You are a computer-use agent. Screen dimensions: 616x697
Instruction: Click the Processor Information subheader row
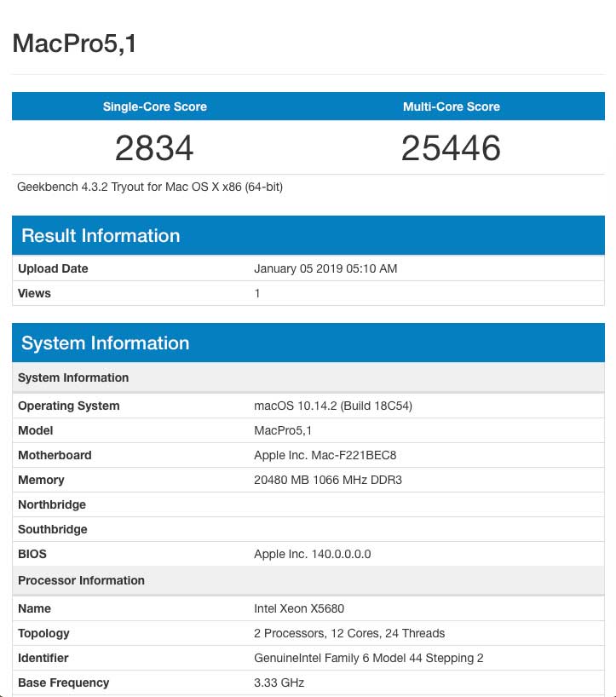(308, 580)
